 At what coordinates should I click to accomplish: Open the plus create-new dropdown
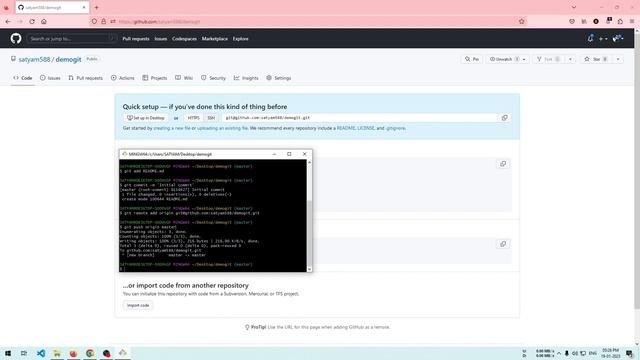603,39
